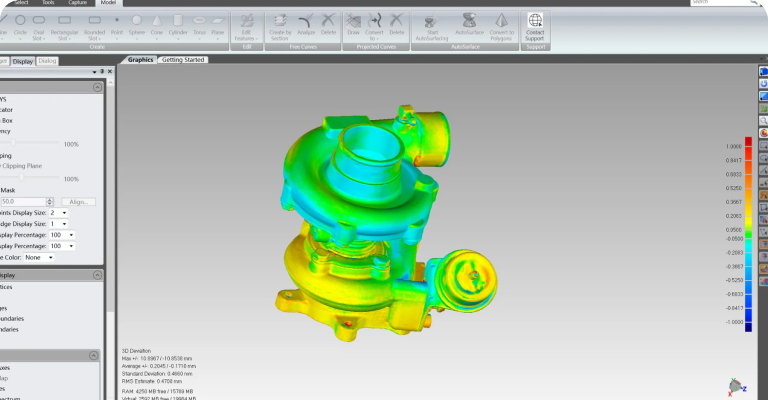Click the Convert to Polygons icon
This screenshot has width=768, height=400.
coord(501,24)
